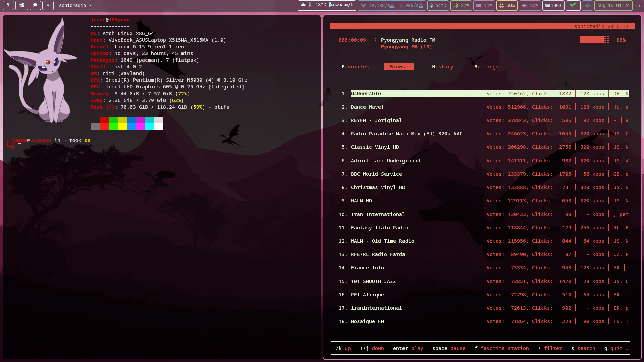Image resolution: width=644 pixels, height=362 pixels.
Task: Click the terminal prompt cursor
Action: 20,147
